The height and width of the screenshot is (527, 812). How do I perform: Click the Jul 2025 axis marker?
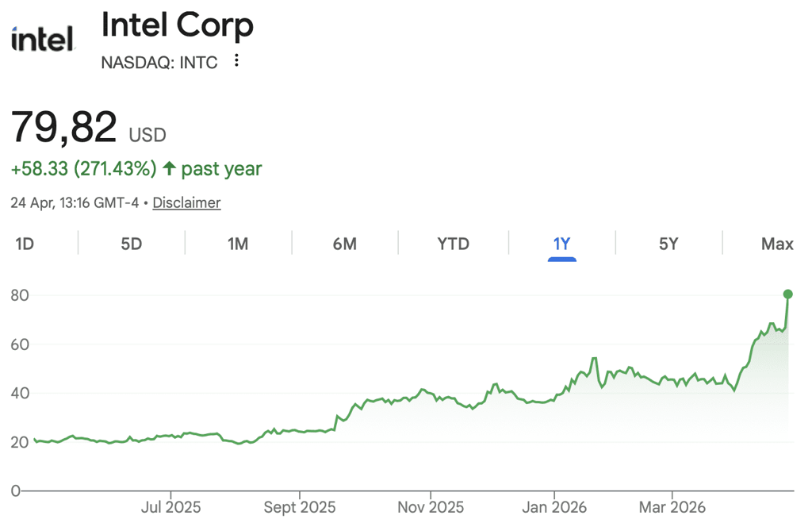171,507
